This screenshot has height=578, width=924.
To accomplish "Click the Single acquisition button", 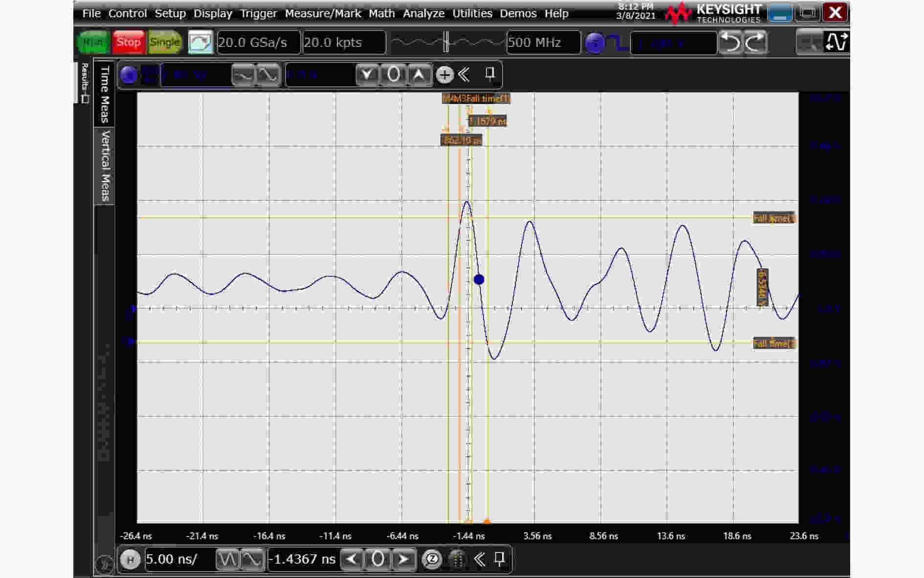I will [x=165, y=42].
